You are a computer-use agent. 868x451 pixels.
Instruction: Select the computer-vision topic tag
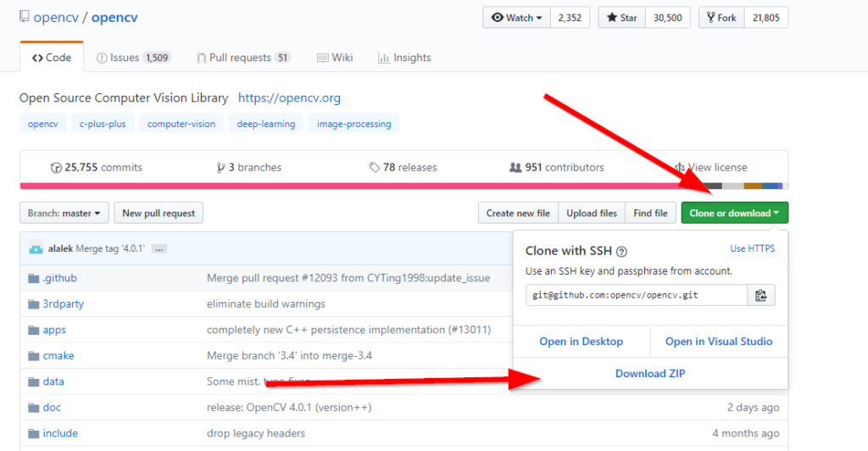181,124
